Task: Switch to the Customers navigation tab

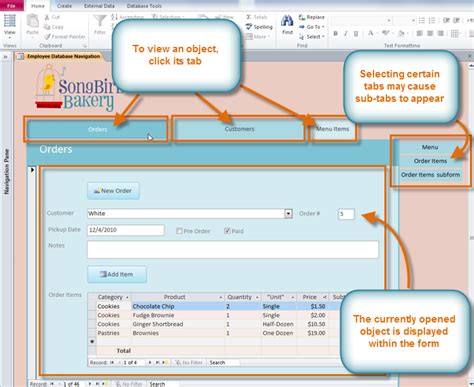Action: 239,129
